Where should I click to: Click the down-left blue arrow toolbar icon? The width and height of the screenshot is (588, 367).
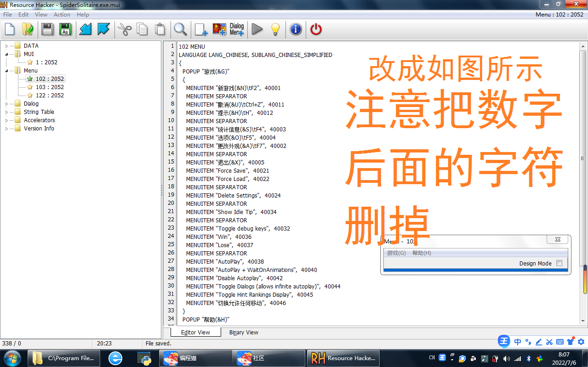[86, 29]
